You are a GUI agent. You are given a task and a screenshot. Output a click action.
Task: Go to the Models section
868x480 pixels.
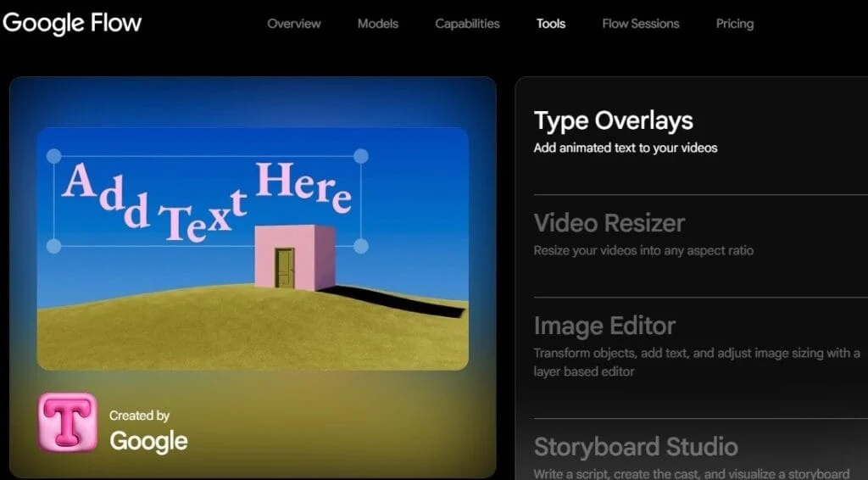coord(378,24)
